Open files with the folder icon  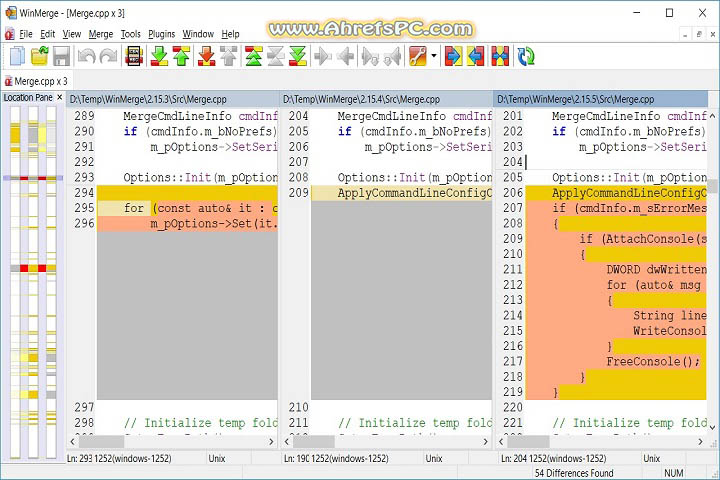coord(39,56)
